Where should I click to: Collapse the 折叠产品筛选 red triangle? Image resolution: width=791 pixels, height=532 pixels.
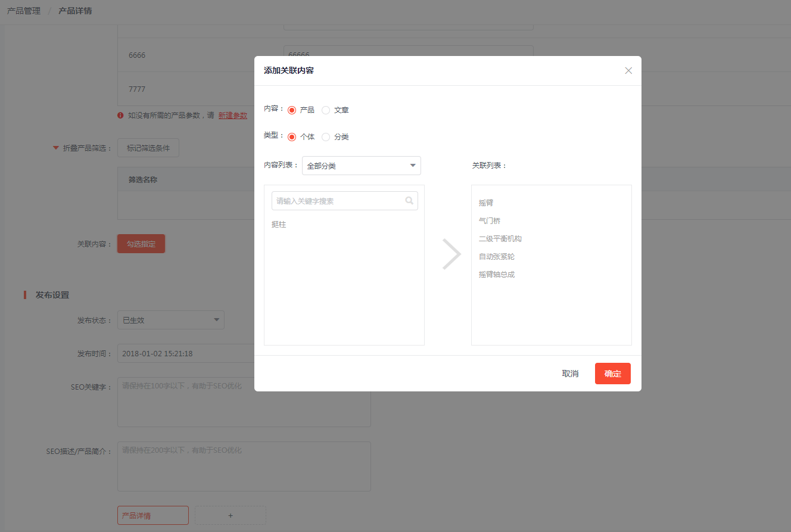pos(56,148)
